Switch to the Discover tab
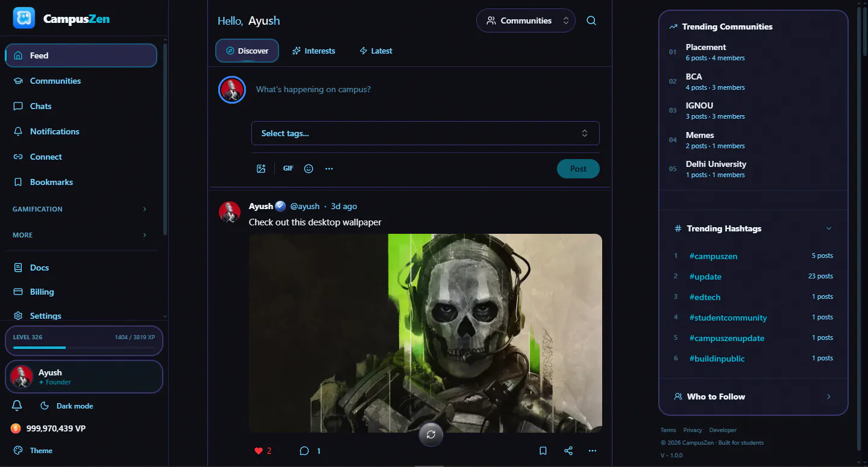 [x=247, y=51]
